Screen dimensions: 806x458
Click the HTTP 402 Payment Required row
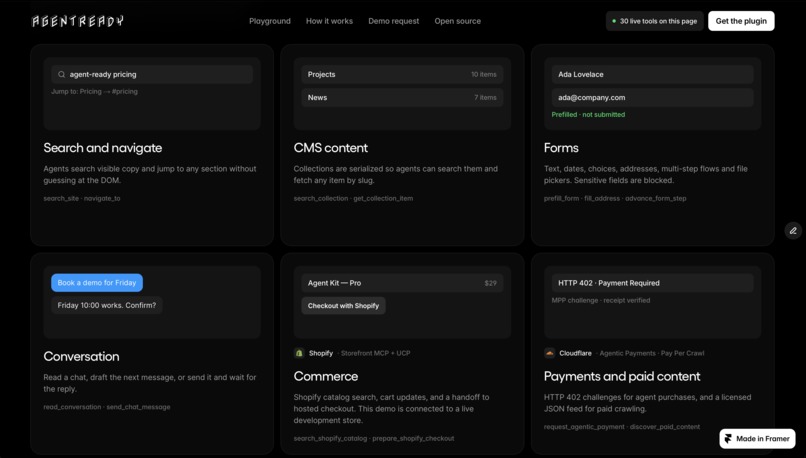coord(653,283)
